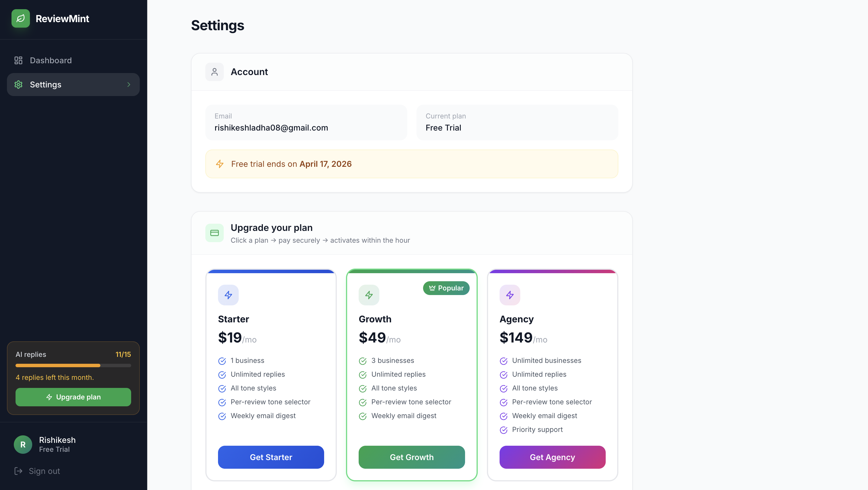Click the sign out icon in sidebar
This screenshot has width=868, height=490.
(x=18, y=471)
